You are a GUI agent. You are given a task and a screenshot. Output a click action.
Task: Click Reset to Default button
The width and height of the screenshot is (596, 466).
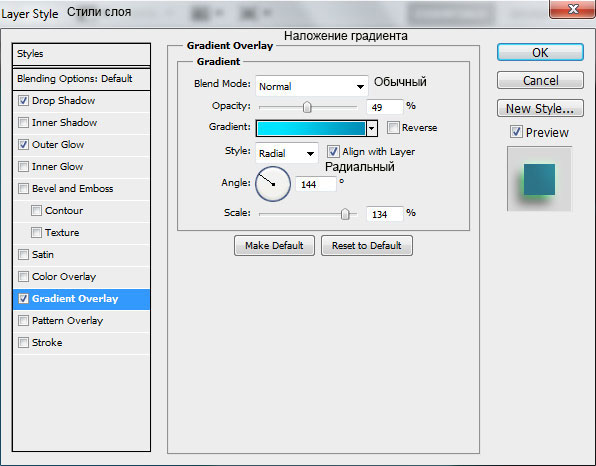coord(366,246)
